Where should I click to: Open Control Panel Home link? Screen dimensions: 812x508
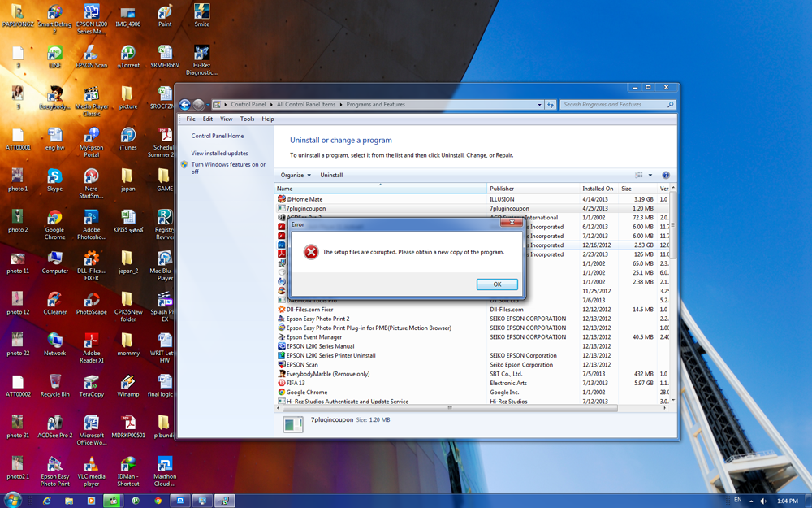pyautogui.click(x=218, y=136)
